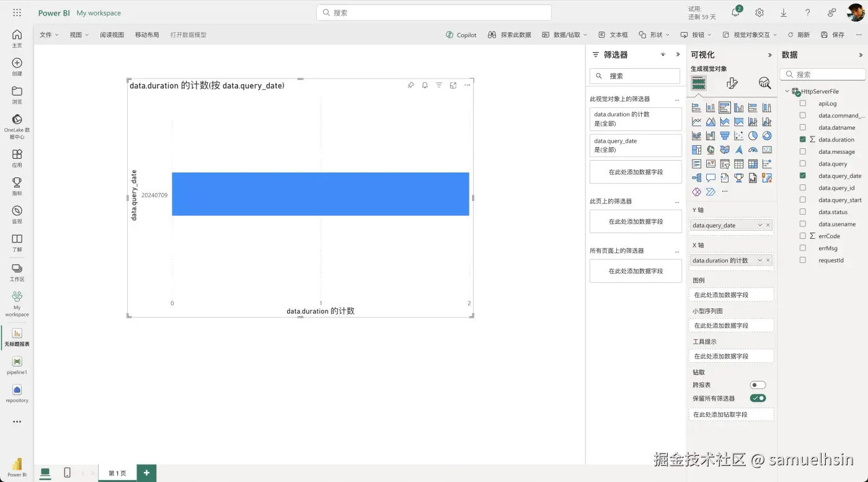Select the decomposition tree visual icon
This screenshot has width=868, height=482.
click(x=696, y=178)
